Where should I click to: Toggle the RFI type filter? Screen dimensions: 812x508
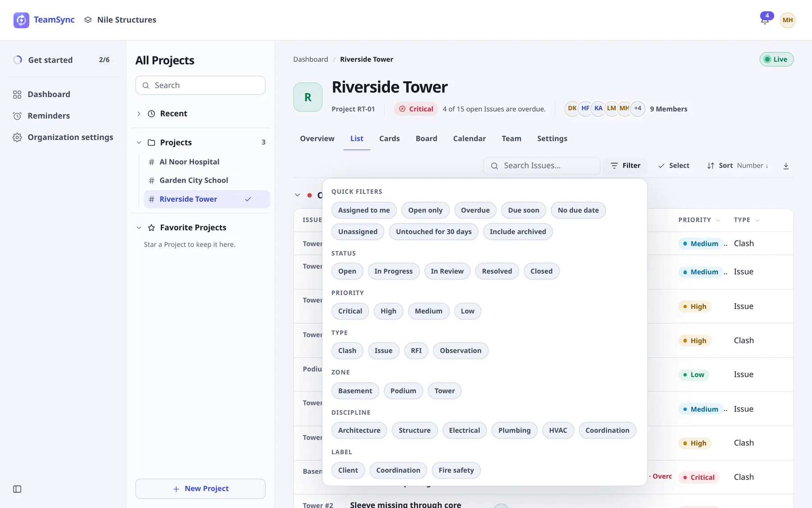(x=416, y=350)
